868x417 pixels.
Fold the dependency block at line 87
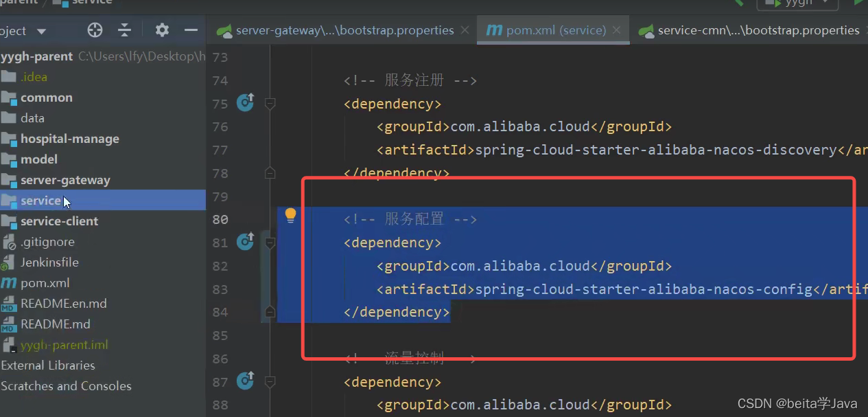click(x=270, y=382)
